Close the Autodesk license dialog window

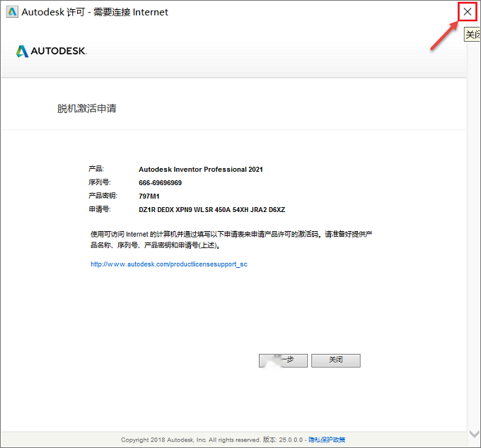click(x=467, y=12)
